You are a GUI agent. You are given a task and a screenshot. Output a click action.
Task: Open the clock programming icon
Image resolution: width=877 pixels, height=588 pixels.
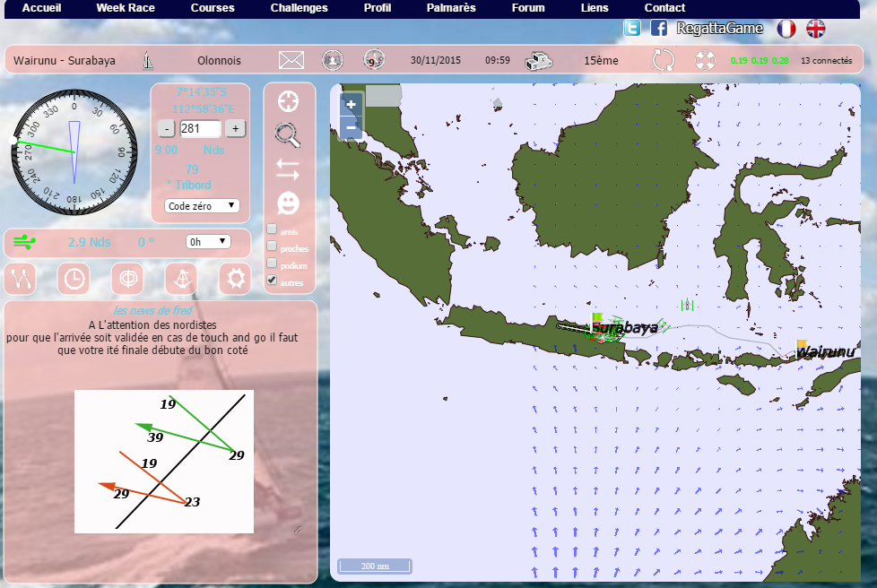pyautogui.click(x=74, y=279)
